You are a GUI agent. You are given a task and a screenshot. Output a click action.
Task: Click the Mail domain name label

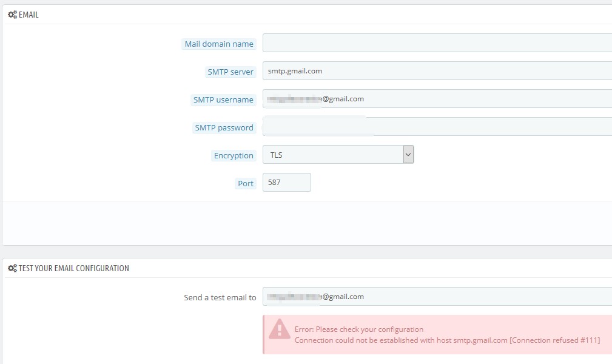[219, 44]
